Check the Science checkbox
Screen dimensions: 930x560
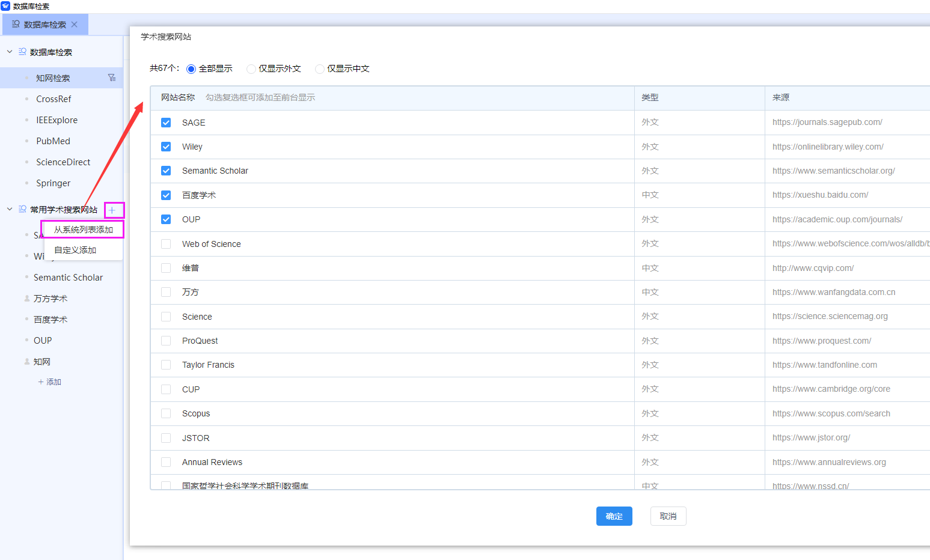(x=166, y=317)
